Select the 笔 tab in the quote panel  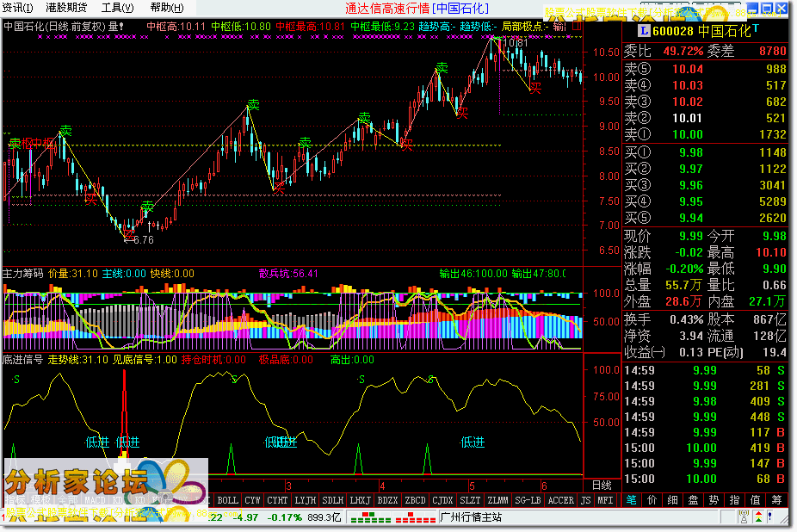point(631,500)
